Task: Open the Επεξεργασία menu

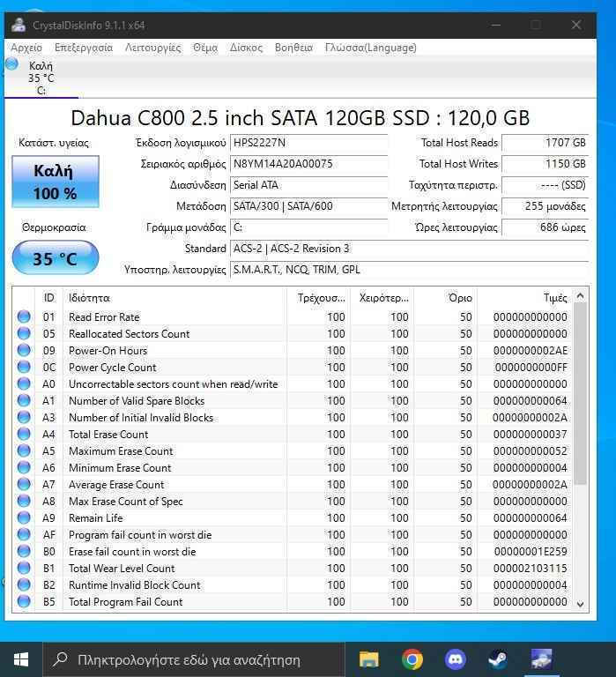Action: pos(84,48)
